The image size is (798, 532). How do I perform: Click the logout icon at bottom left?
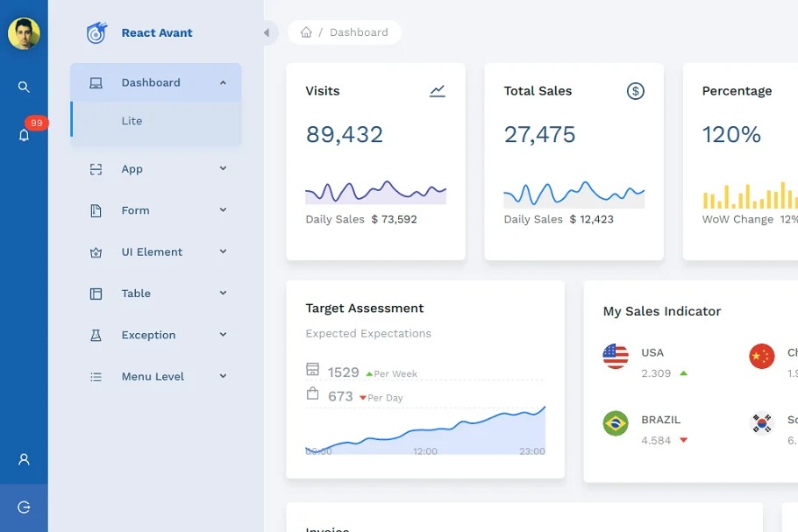point(24,507)
